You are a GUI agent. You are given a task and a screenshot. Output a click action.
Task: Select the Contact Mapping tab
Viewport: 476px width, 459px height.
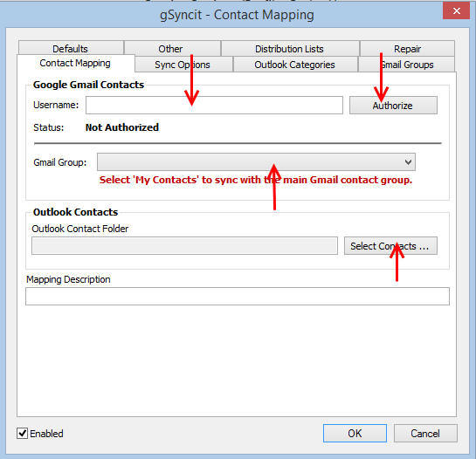tap(76, 63)
